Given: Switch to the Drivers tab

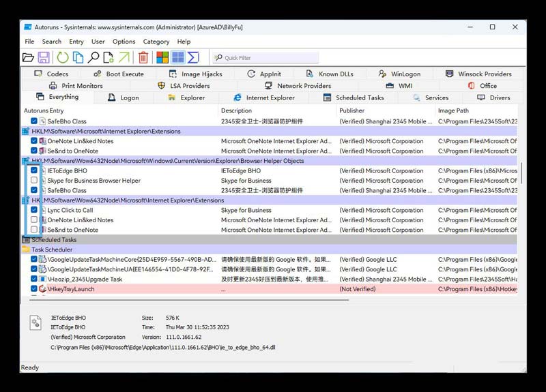Looking at the screenshot, I should [x=493, y=97].
